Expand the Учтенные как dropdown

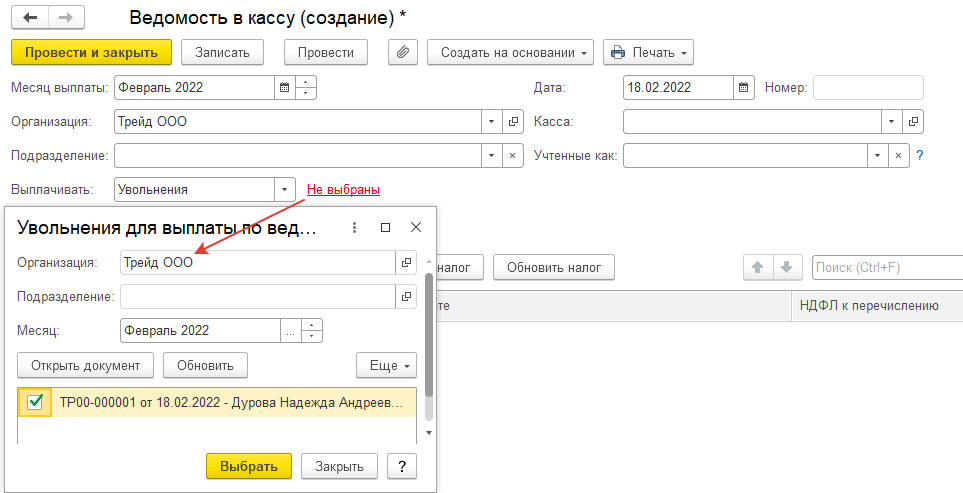tap(877, 156)
